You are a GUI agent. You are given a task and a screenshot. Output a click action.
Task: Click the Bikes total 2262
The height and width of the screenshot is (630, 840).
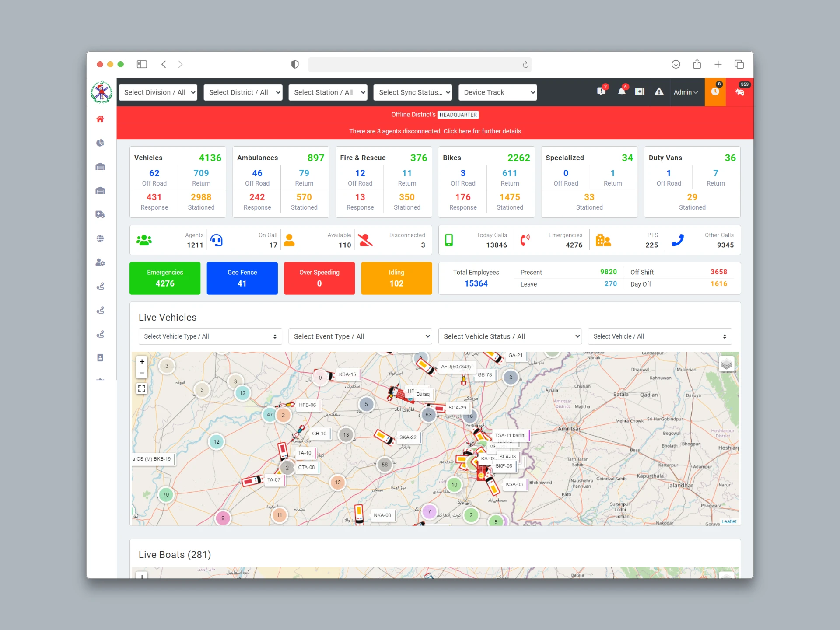click(518, 158)
